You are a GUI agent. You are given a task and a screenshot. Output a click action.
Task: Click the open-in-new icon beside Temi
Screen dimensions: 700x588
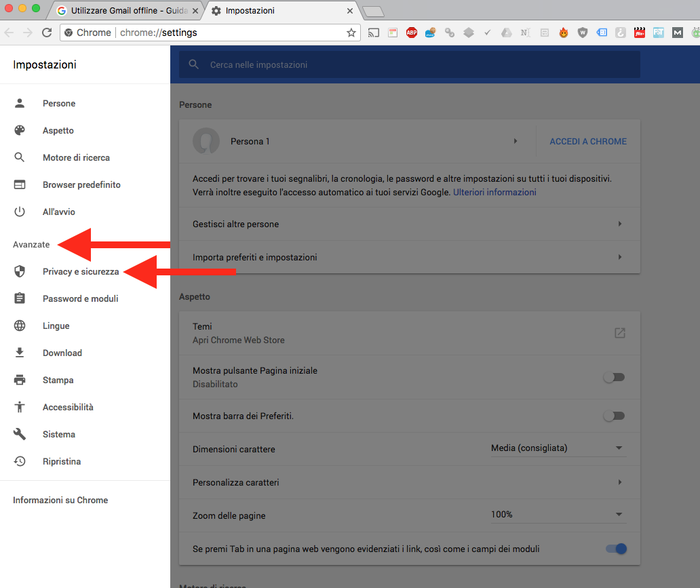(x=620, y=333)
